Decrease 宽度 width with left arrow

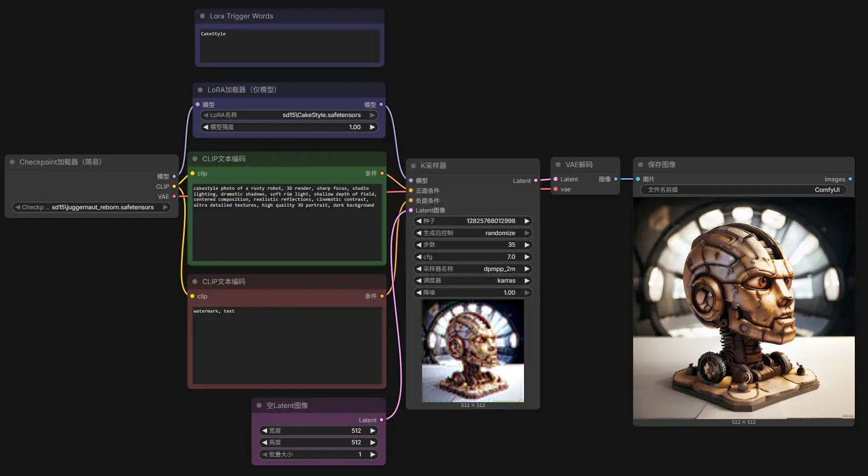[x=264, y=431]
